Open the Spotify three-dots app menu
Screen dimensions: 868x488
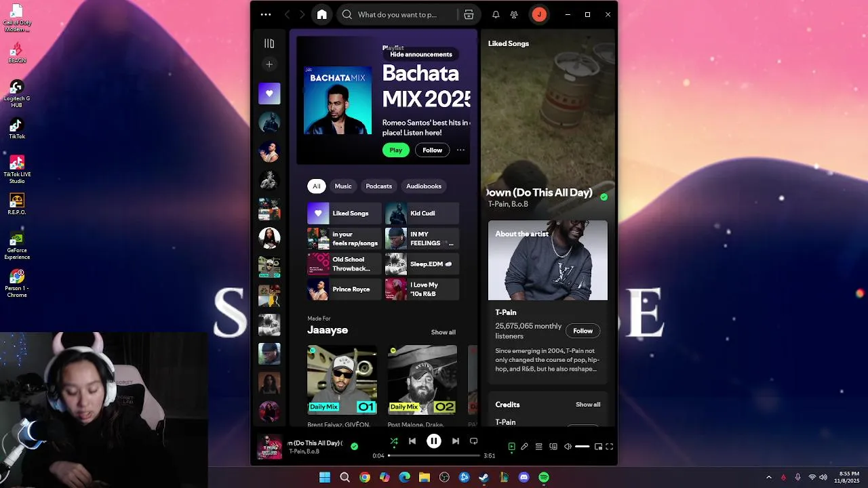coord(266,14)
